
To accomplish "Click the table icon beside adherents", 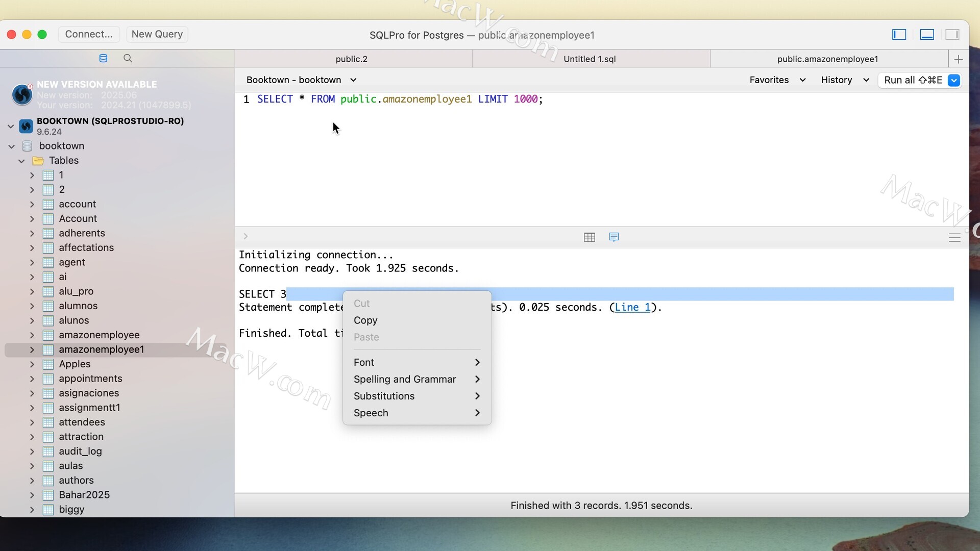I will click(x=48, y=234).
